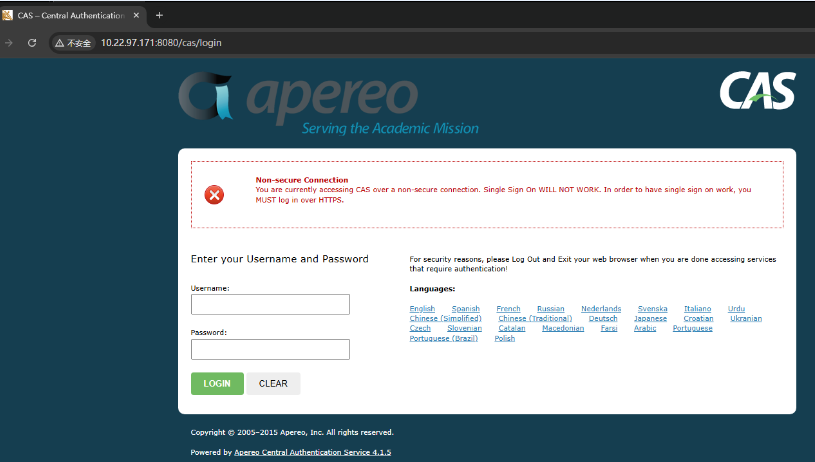Click the red error icon
This screenshot has height=462, width=815.
click(214, 195)
